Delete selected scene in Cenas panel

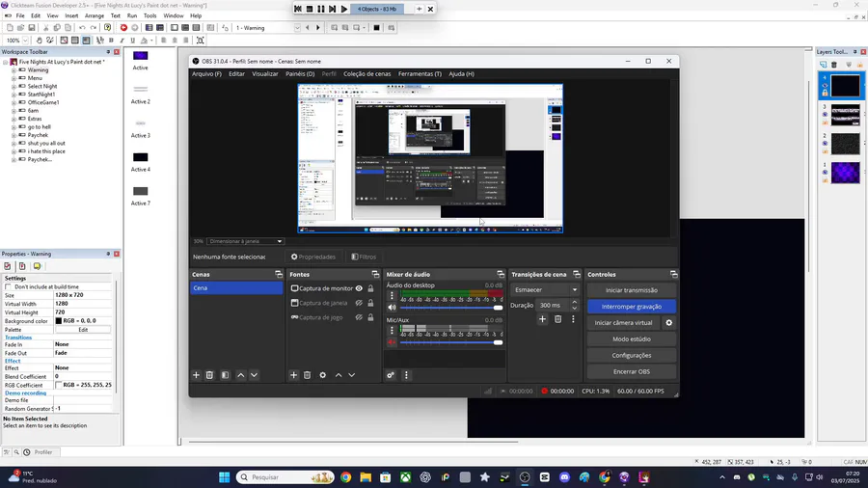coord(210,375)
